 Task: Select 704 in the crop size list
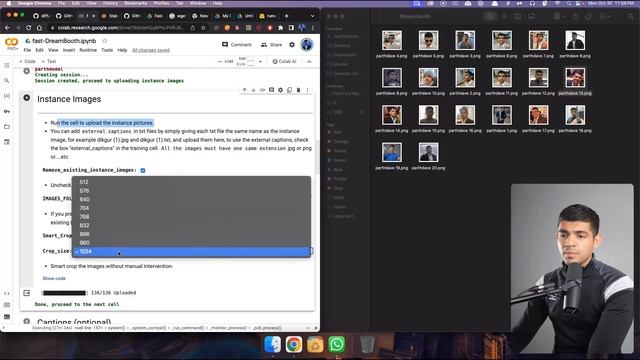(x=191, y=208)
